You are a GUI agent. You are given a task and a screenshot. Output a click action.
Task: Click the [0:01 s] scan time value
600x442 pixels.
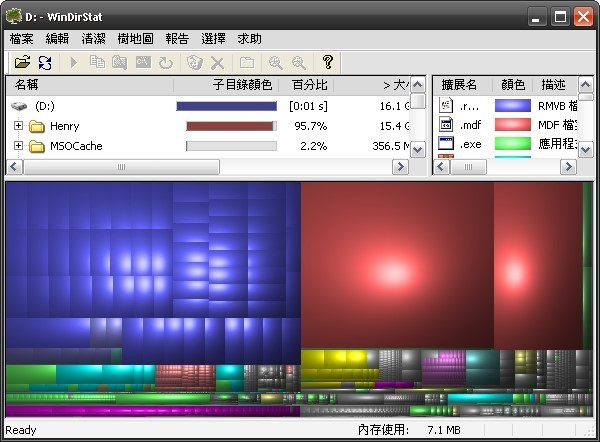coord(308,106)
